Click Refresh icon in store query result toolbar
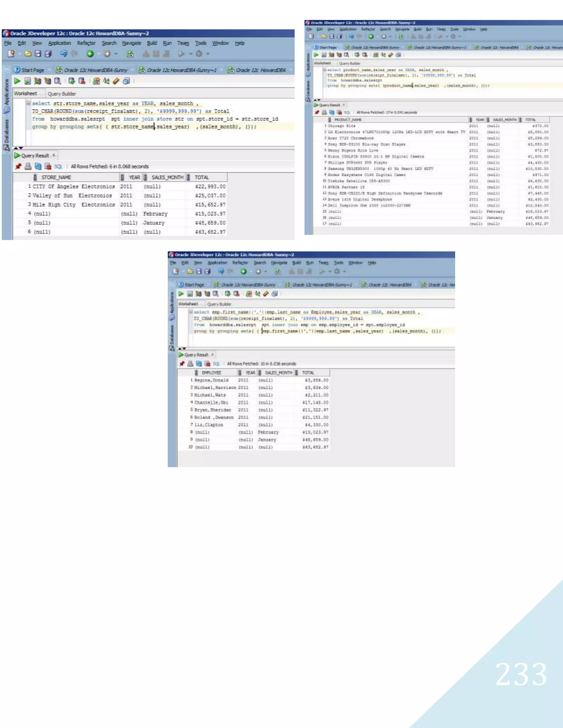This screenshot has width=563, height=728. [x=38, y=166]
